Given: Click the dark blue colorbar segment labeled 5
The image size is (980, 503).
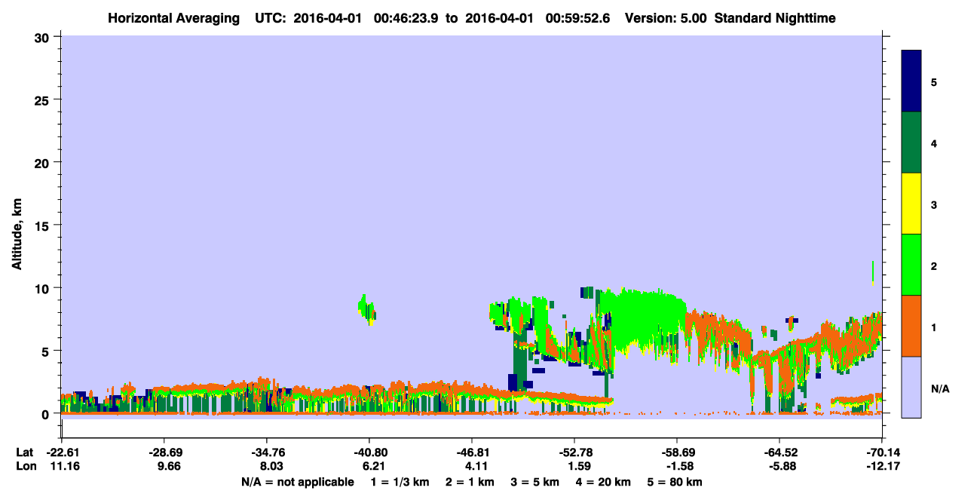Looking at the screenshot, I should 911,81.
